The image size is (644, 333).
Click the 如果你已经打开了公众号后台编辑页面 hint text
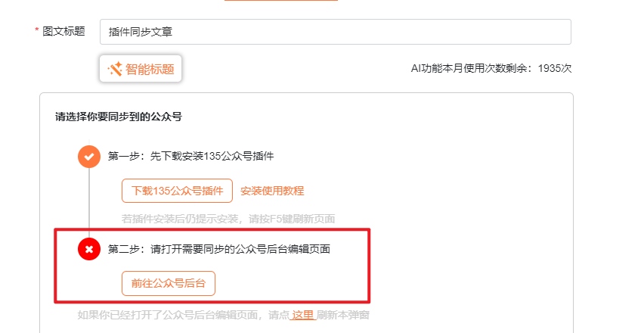[x=171, y=316]
